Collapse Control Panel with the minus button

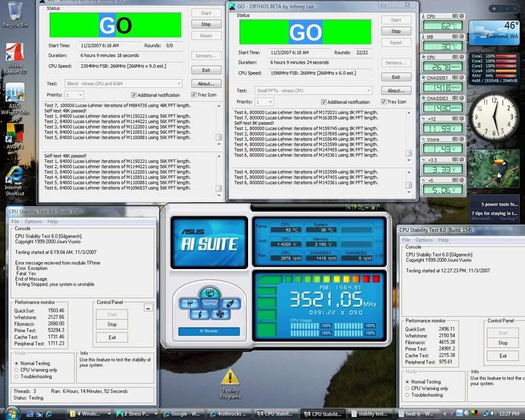click(148, 308)
